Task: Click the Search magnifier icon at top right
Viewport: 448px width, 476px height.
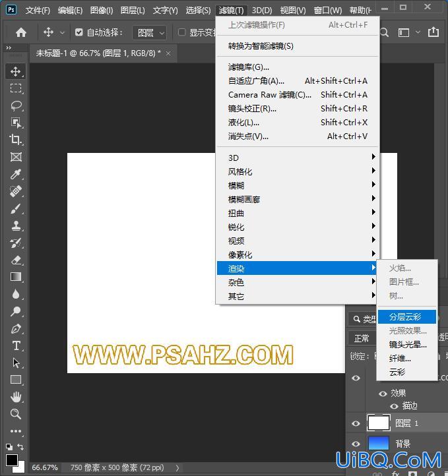Action: point(384,32)
